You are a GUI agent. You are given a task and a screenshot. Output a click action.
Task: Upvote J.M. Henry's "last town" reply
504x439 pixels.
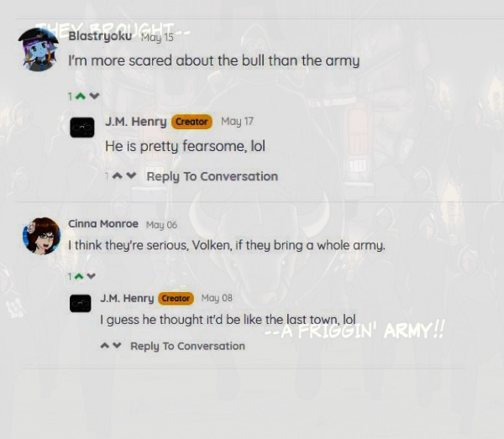click(105, 346)
